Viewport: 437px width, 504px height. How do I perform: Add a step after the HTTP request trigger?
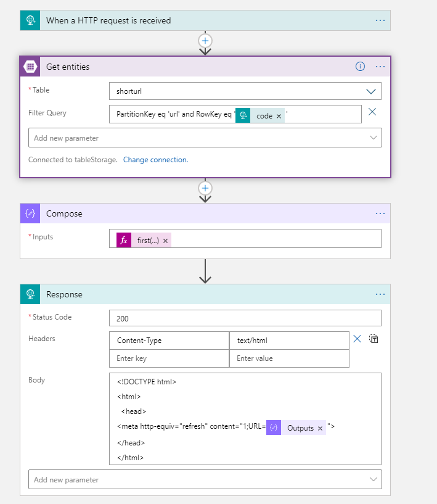(205, 41)
